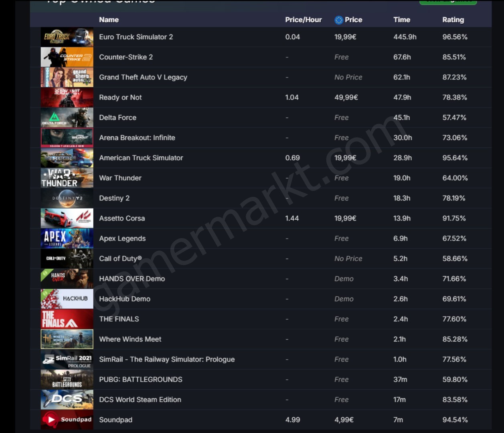Open the Arena Breakout: Infinite title link
504x433 pixels.
tap(137, 138)
